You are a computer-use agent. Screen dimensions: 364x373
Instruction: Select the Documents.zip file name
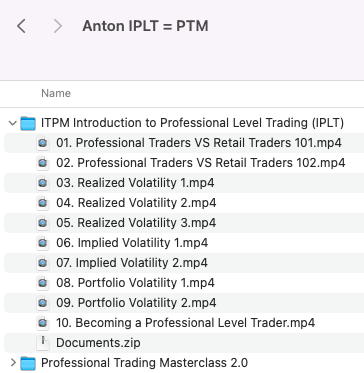[98, 343]
